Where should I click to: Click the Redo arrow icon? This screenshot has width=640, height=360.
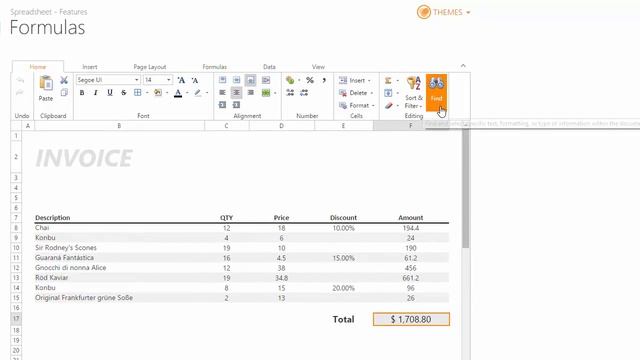20,93
